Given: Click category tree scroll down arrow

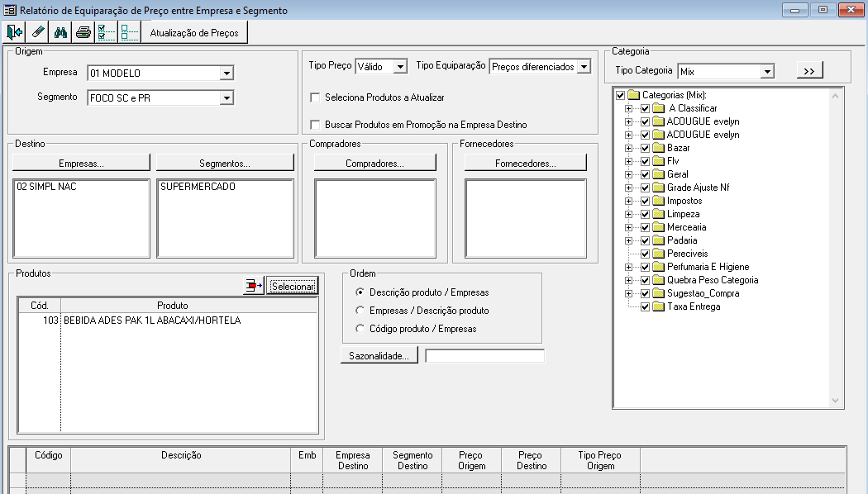Looking at the screenshot, I should 835,401.
